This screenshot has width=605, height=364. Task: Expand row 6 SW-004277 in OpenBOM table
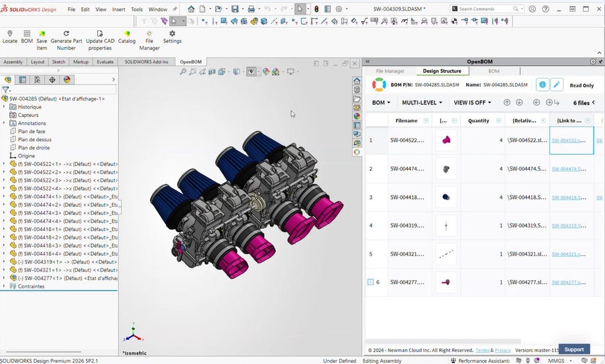[x=370, y=282]
